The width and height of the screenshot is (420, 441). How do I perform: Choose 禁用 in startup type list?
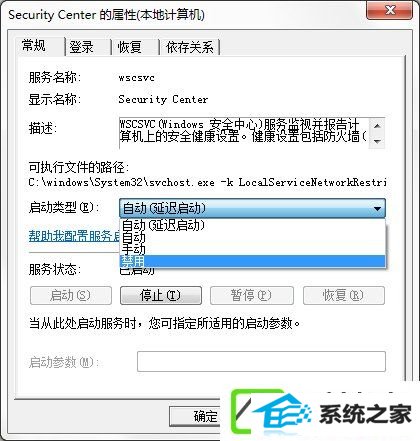coord(252,261)
